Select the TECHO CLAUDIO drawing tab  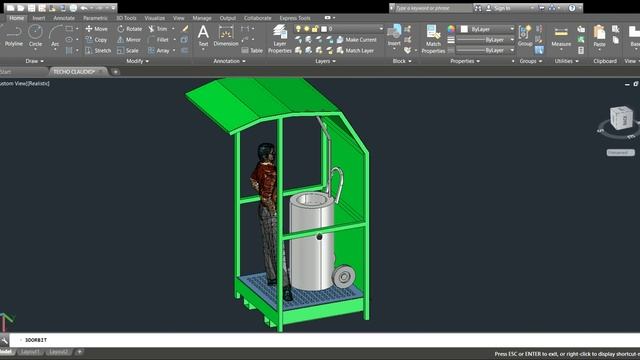click(x=78, y=71)
